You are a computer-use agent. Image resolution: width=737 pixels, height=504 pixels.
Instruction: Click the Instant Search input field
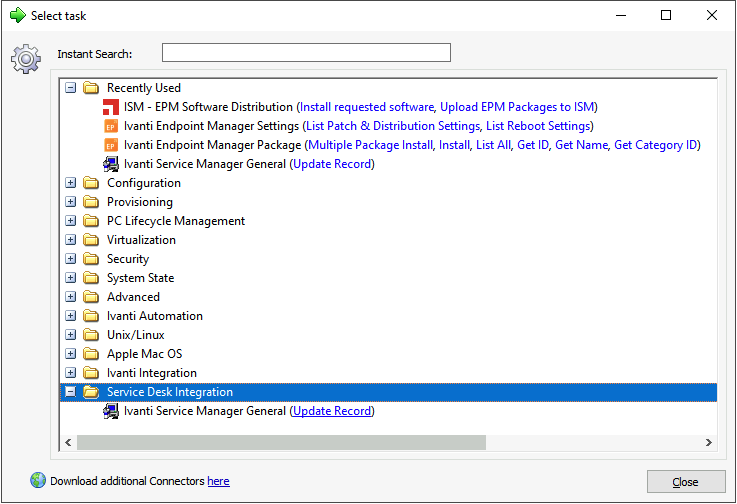point(306,53)
